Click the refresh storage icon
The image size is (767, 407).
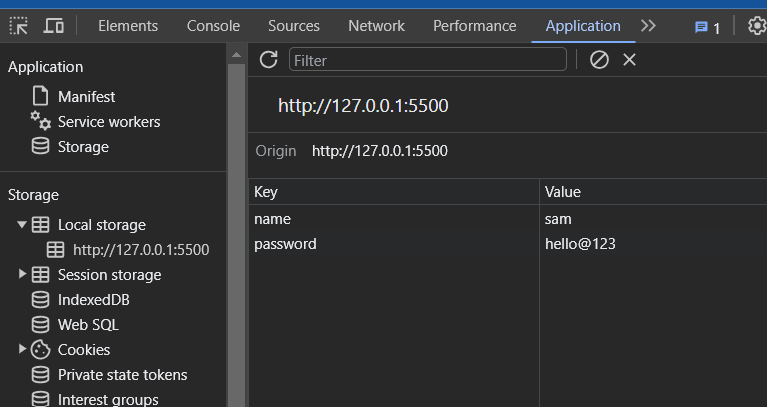[268, 60]
